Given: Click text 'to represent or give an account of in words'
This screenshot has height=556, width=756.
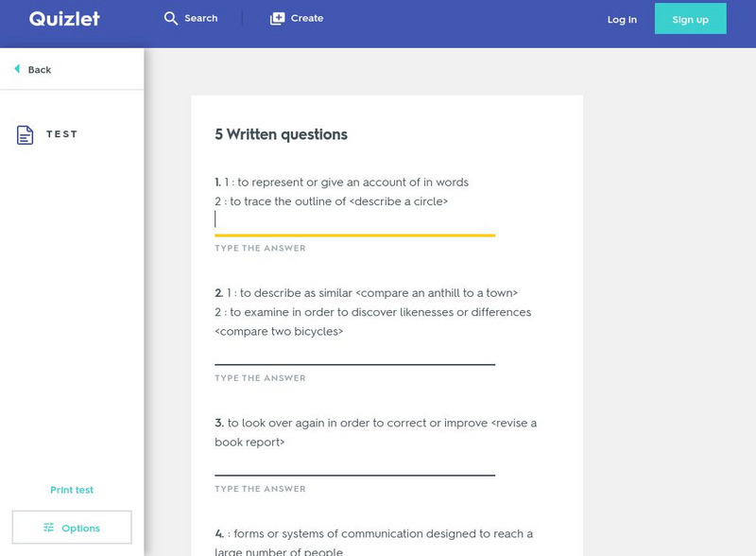Looking at the screenshot, I should point(352,182).
